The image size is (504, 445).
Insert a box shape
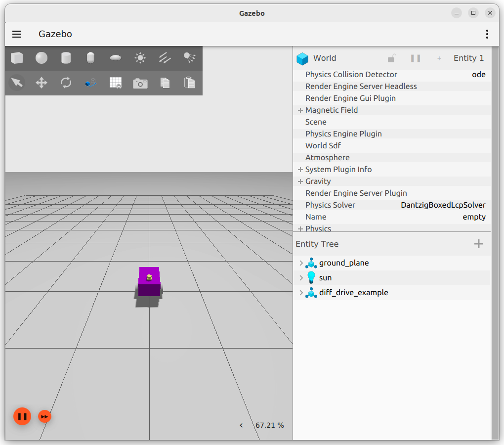17,58
